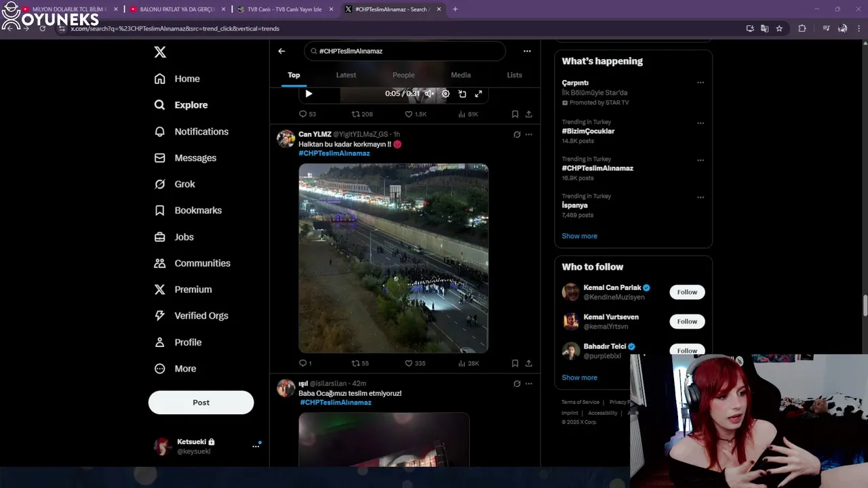This screenshot has height=488, width=868.
Task: Play the video in top post
Action: [x=309, y=94]
